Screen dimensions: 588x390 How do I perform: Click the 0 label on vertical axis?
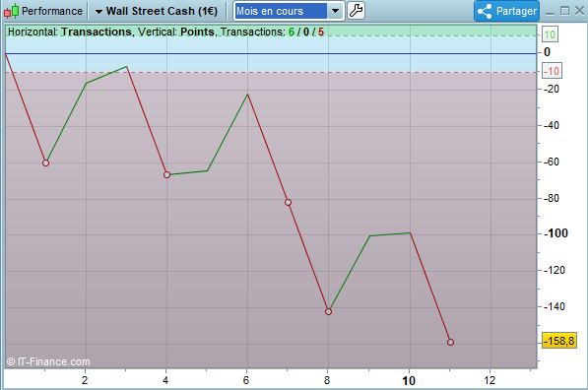547,52
